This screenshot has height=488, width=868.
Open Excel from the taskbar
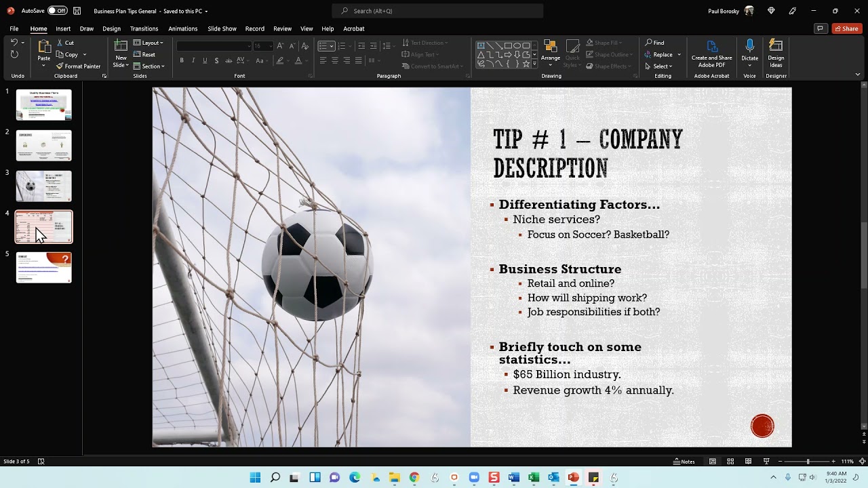tap(534, 477)
